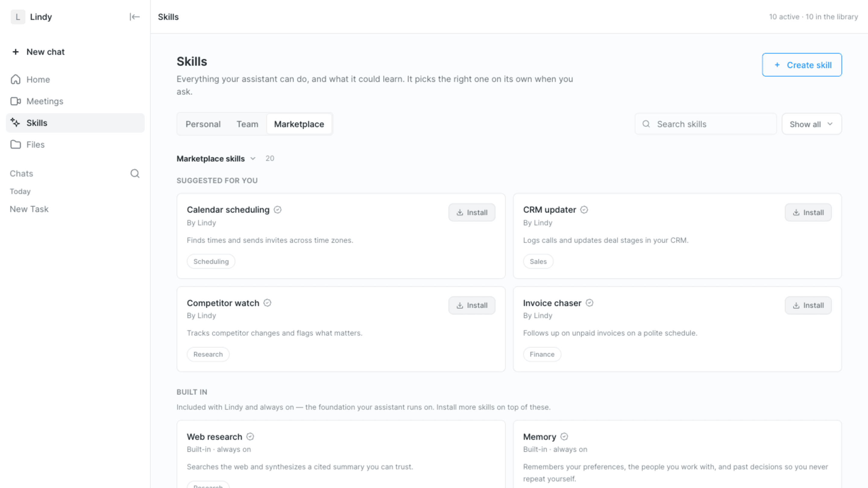Open the Show all filter dropdown
This screenshot has height=488, width=868.
point(811,124)
